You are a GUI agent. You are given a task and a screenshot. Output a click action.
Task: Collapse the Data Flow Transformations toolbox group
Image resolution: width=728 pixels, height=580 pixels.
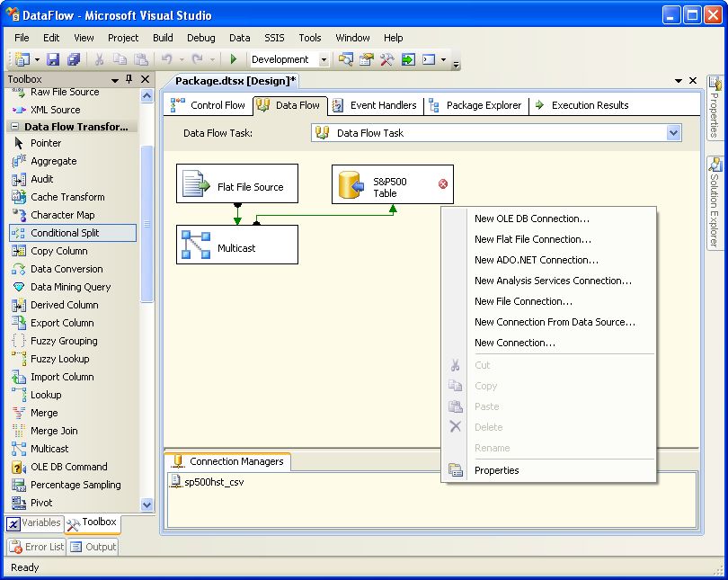[15, 127]
